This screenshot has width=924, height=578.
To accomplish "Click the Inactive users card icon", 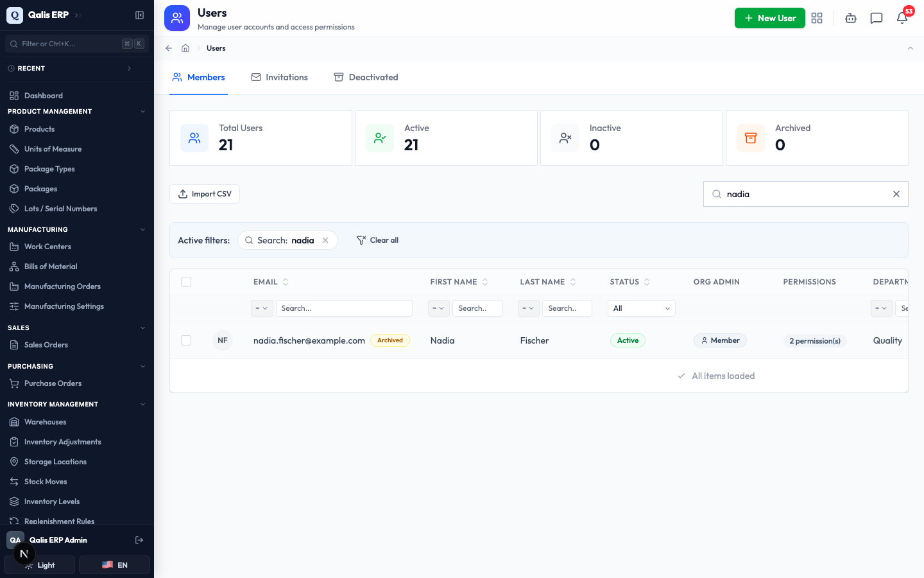I will pos(565,138).
